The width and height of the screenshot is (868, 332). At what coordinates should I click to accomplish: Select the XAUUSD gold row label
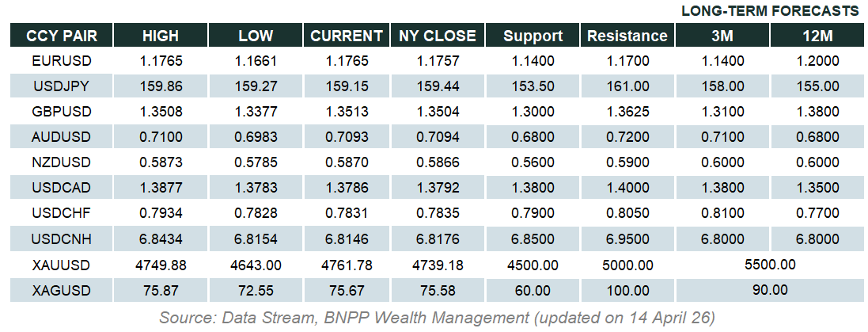pos(62,264)
